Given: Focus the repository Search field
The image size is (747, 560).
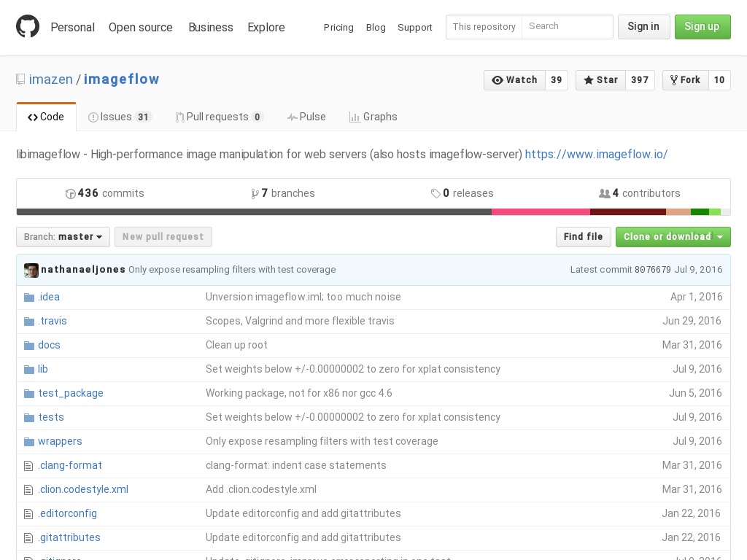Looking at the screenshot, I should point(568,27).
